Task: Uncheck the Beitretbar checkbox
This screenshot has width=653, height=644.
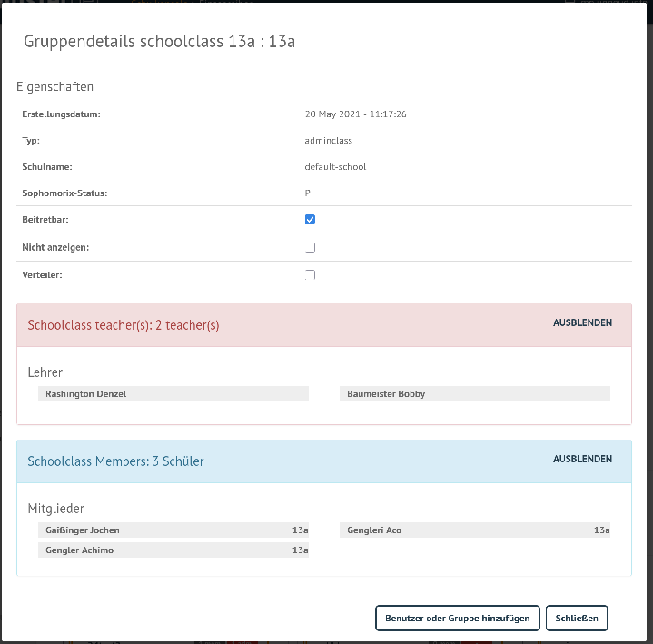Action: (x=310, y=220)
